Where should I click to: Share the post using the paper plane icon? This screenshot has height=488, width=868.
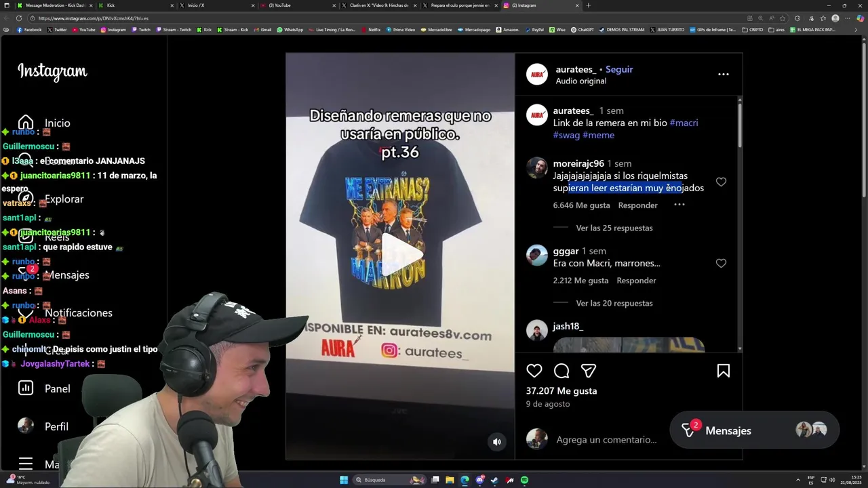(589, 371)
